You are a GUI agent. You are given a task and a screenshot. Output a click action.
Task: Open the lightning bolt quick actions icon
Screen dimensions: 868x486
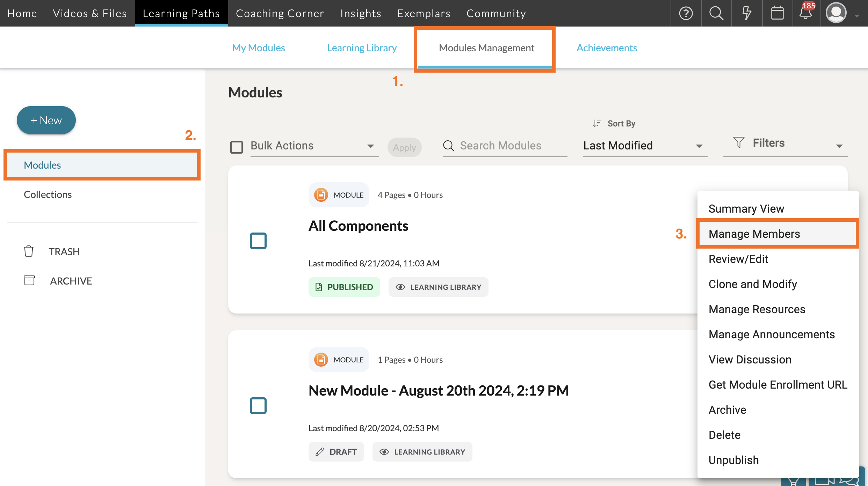746,13
